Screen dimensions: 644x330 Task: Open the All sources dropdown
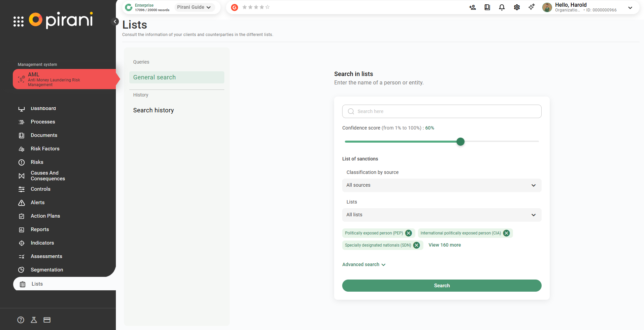point(442,185)
